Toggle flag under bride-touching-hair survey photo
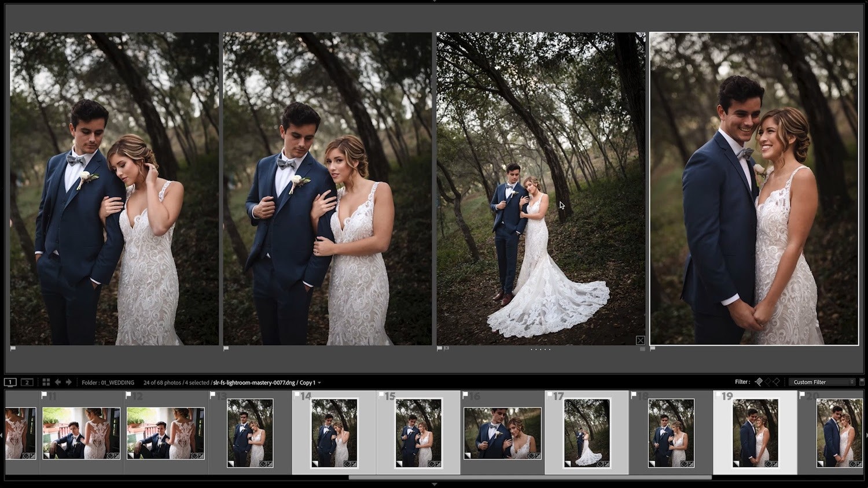The height and width of the screenshot is (488, 868). point(13,349)
